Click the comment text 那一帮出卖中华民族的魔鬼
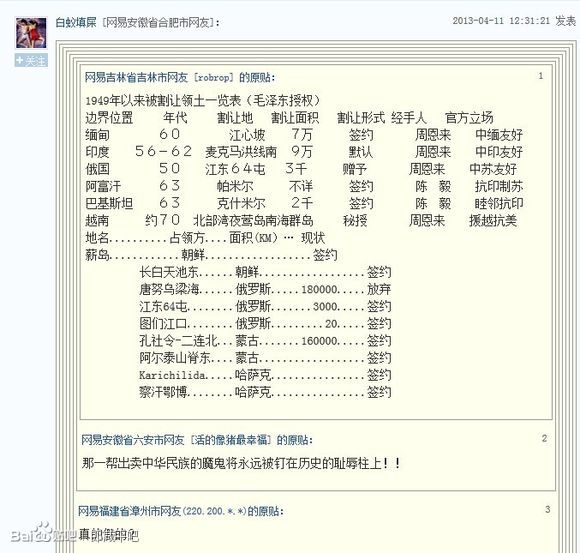Viewport: 580px width, 553px height. 242,463
